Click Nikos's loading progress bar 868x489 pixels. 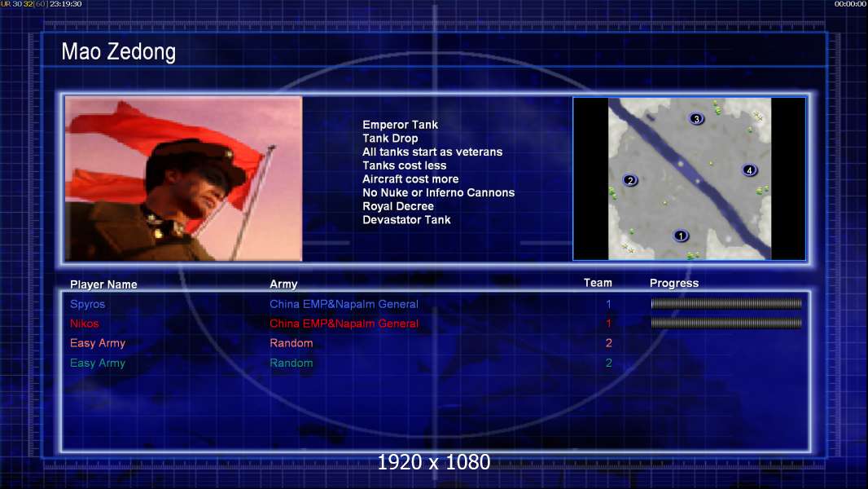[726, 324]
